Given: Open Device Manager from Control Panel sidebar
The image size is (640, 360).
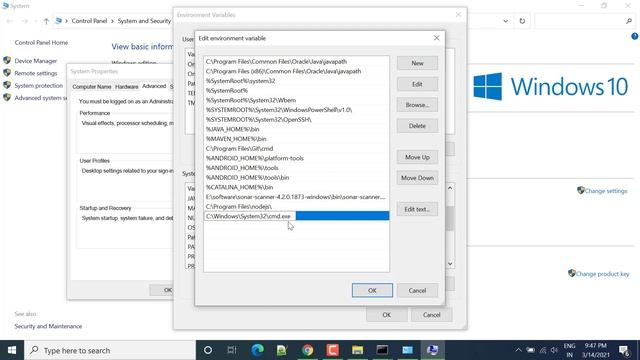Looking at the screenshot, I should pos(36,61).
